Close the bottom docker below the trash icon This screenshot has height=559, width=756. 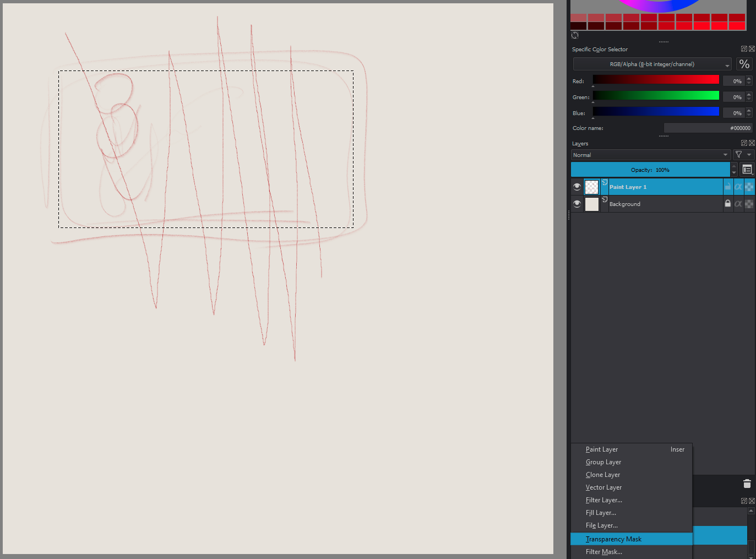[x=752, y=501]
